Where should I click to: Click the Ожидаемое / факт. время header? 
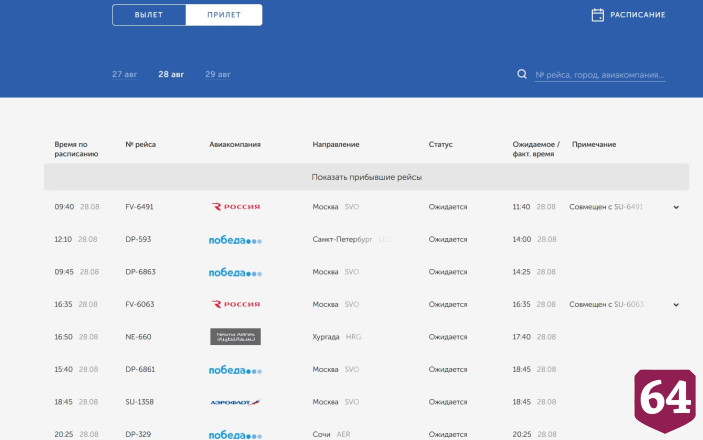tap(536, 149)
